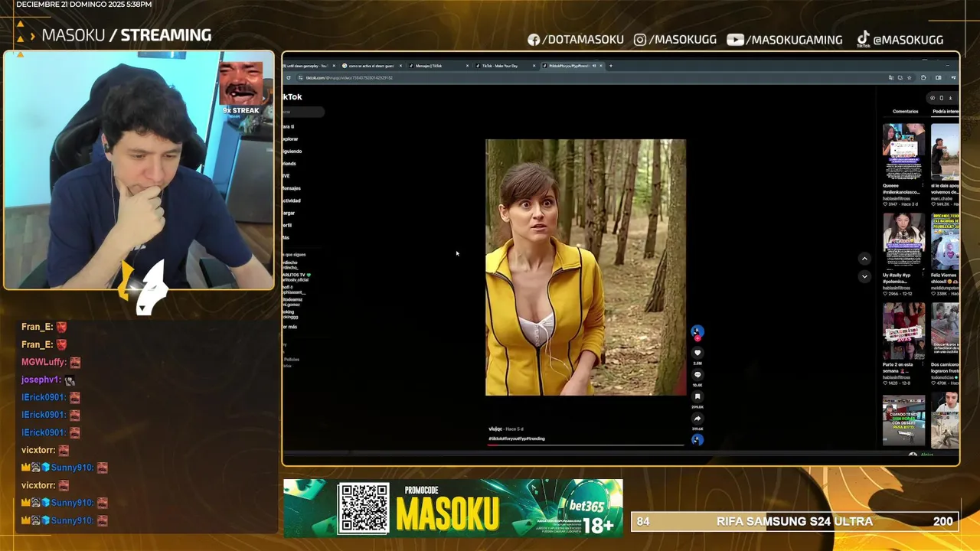Open Mensajes in TikTok sidebar
Screen dimensions: 980x551
tap(292, 188)
